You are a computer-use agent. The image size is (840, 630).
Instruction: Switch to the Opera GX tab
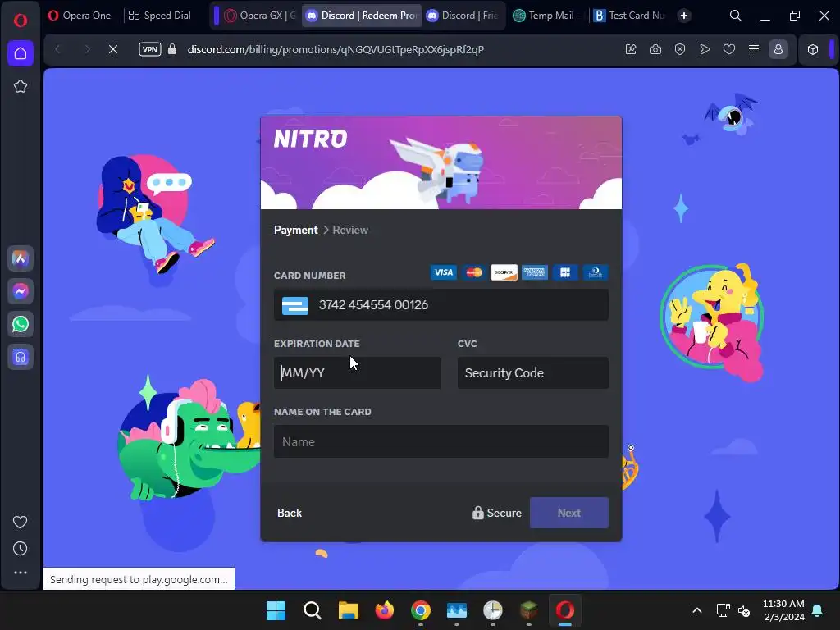[x=260, y=16]
